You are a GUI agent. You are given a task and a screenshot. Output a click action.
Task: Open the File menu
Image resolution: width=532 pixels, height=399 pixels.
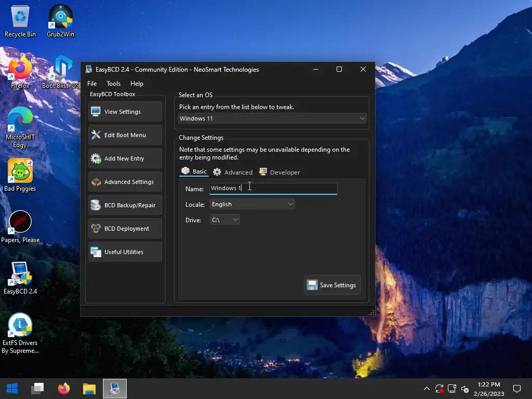point(92,84)
